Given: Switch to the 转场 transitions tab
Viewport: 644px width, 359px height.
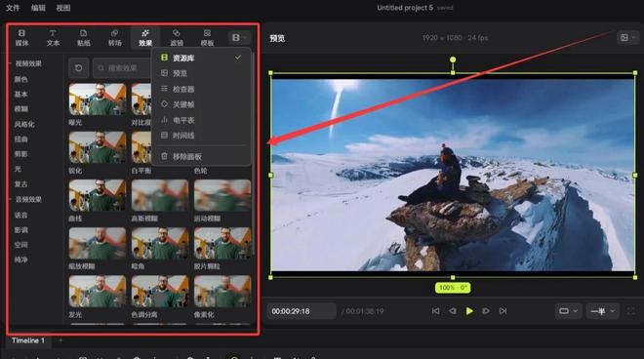Looking at the screenshot, I should point(114,37).
